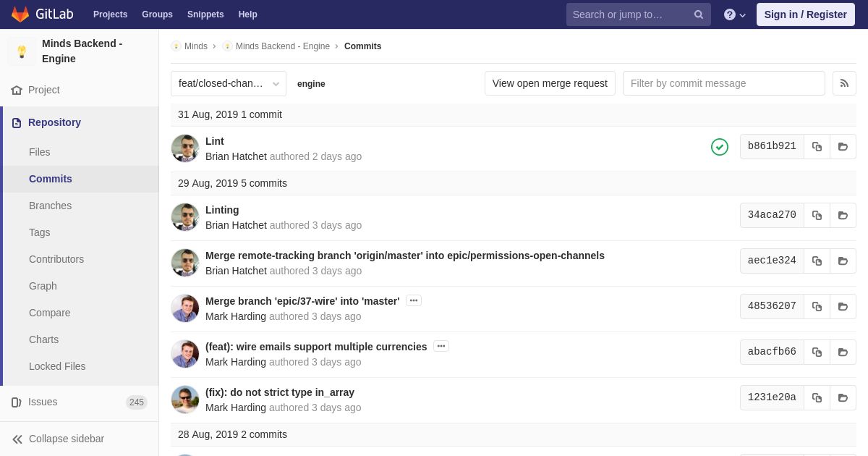Viewport: 868px width, 456px height.
Task: Click the Filter by commit message field
Action: (724, 83)
